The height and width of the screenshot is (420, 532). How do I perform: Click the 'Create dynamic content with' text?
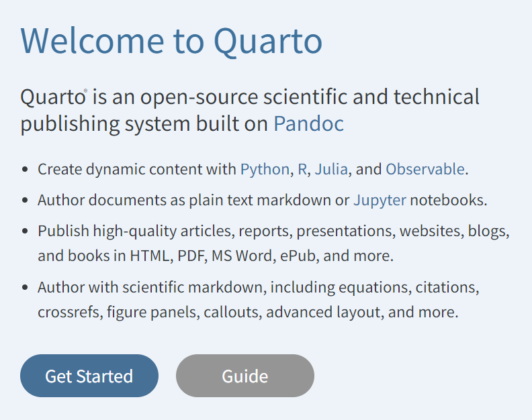pos(137,169)
